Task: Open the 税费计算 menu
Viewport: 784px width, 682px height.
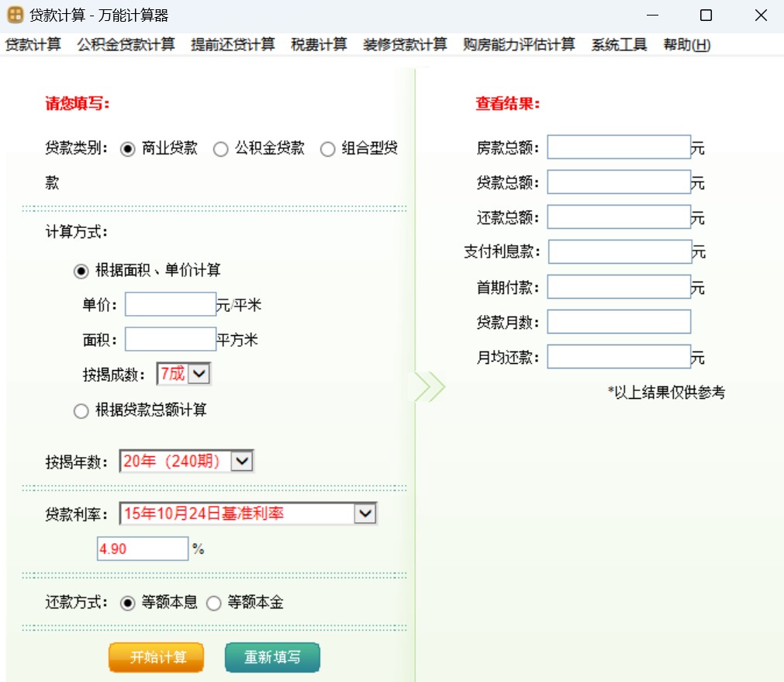Action: coord(319,45)
